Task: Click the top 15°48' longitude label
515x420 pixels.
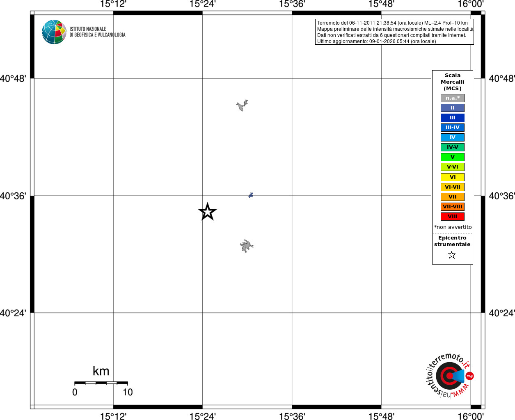Action: click(x=381, y=4)
